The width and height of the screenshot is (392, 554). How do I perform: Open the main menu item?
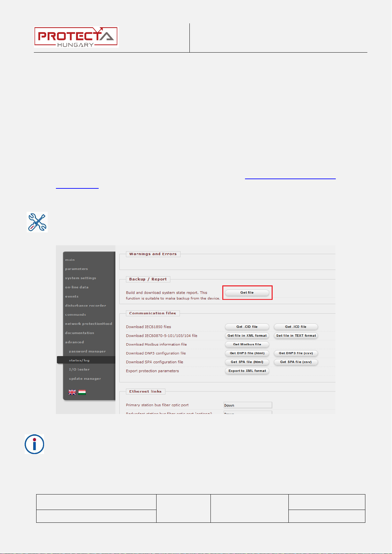point(70,260)
